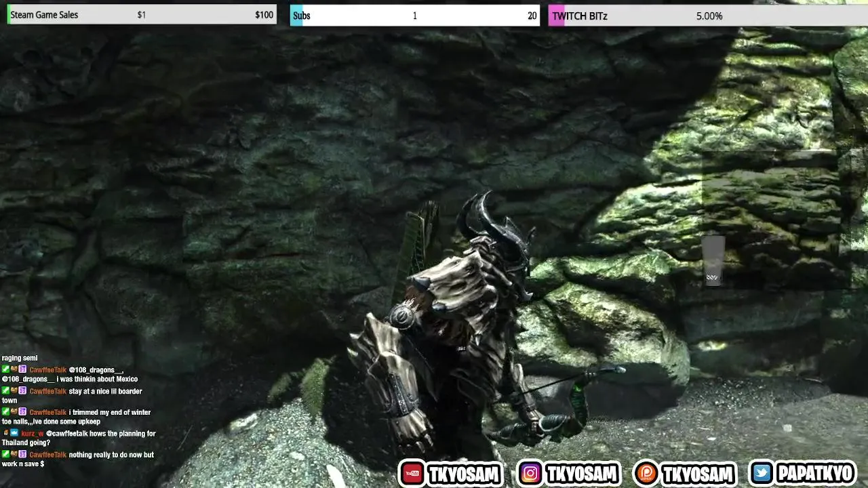
Task: Click CawffeeTalk name on 'i trimmed my' message
Action: coord(47,412)
